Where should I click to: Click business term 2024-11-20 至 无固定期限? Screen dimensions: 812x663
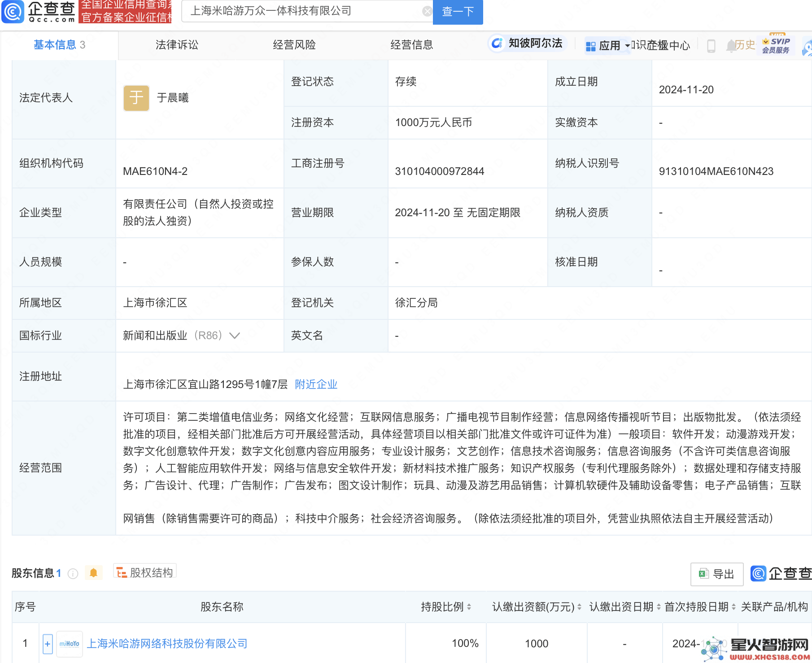click(458, 213)
